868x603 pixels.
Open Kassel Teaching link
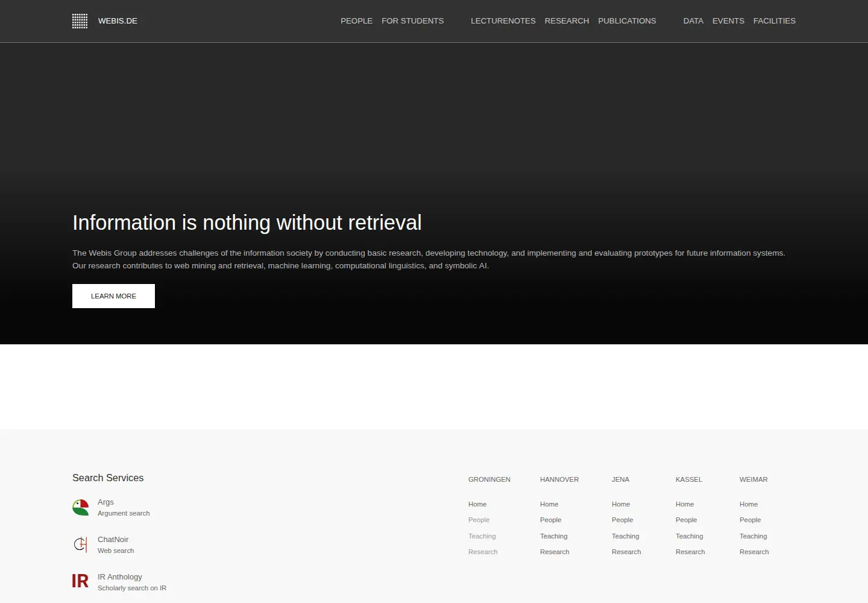(x=690, y=536)
